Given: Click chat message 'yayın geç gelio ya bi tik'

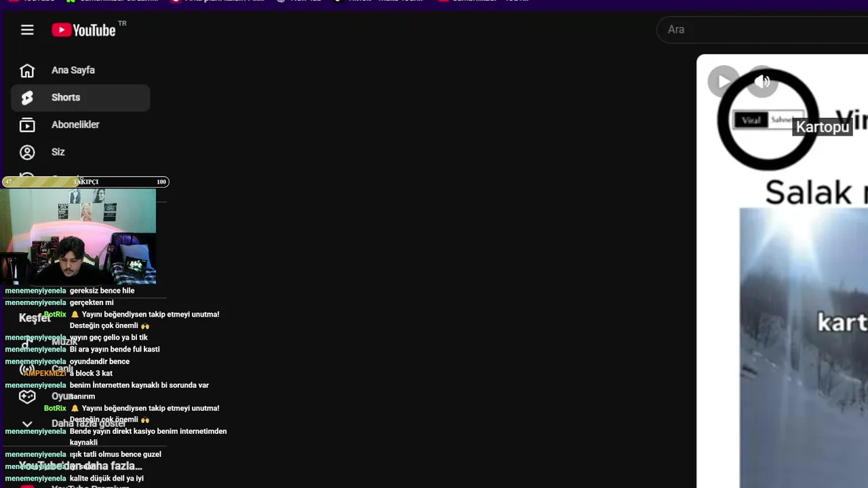Looking at the screenshot, I should click(108, 338).
